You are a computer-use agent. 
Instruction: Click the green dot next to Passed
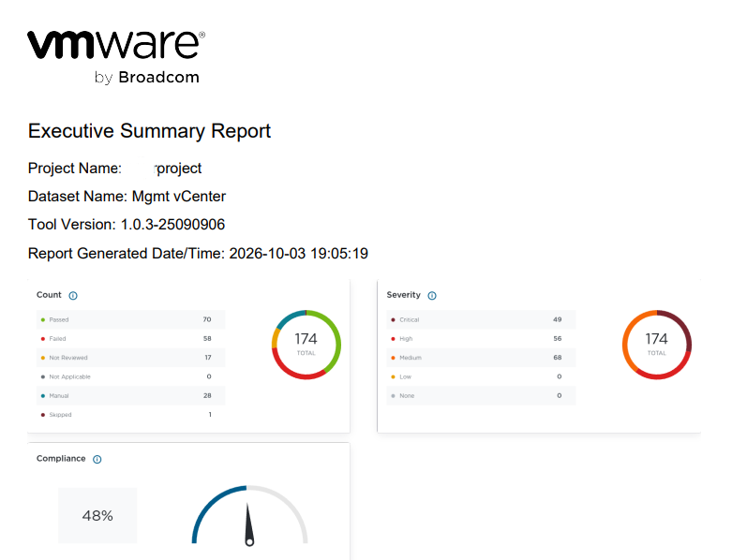pyautogui.click(x=42, y=319)
